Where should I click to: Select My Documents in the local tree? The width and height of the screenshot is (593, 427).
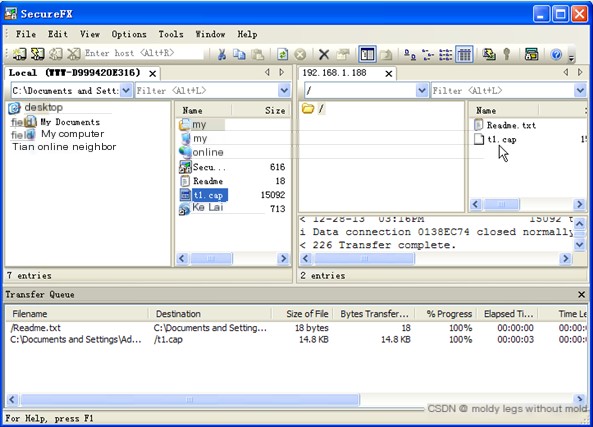pyautogui.click(x=70, y=122)
